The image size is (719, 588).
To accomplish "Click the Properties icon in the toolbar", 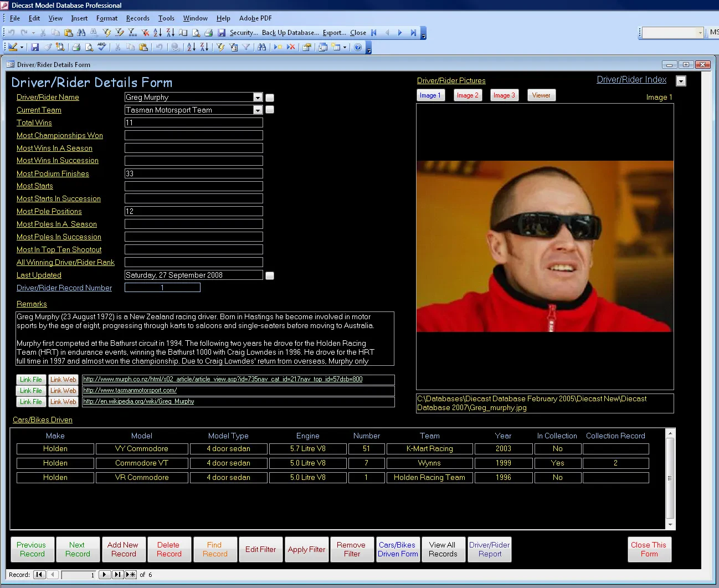I will [x=306, y=47].
